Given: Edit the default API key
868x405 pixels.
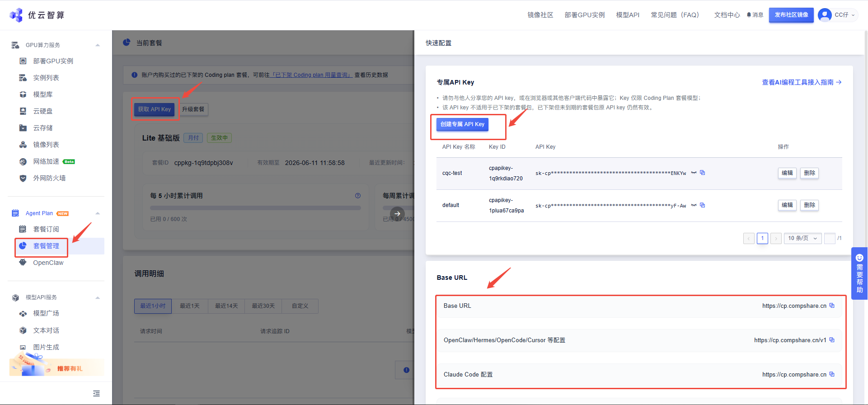Looking at the screenshot, I should coord(787,205).
